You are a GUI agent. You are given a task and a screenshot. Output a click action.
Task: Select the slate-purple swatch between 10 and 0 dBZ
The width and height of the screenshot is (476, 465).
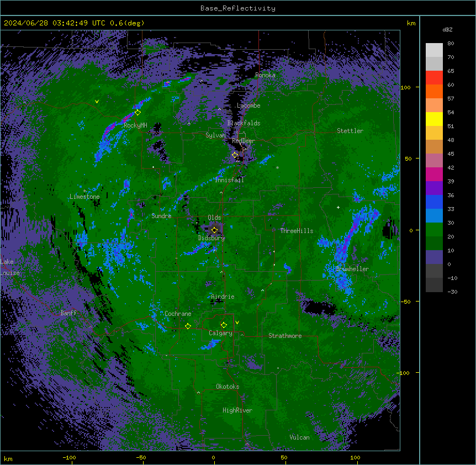(x=434, y=257)
